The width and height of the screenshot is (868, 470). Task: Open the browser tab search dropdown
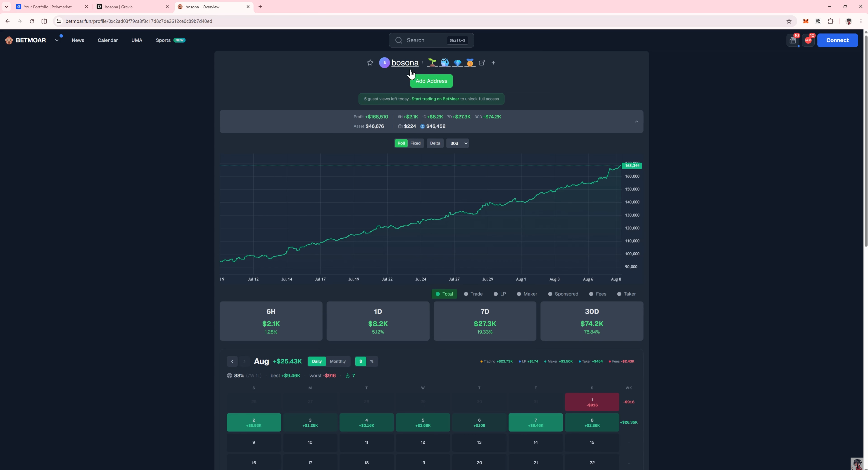6,7
